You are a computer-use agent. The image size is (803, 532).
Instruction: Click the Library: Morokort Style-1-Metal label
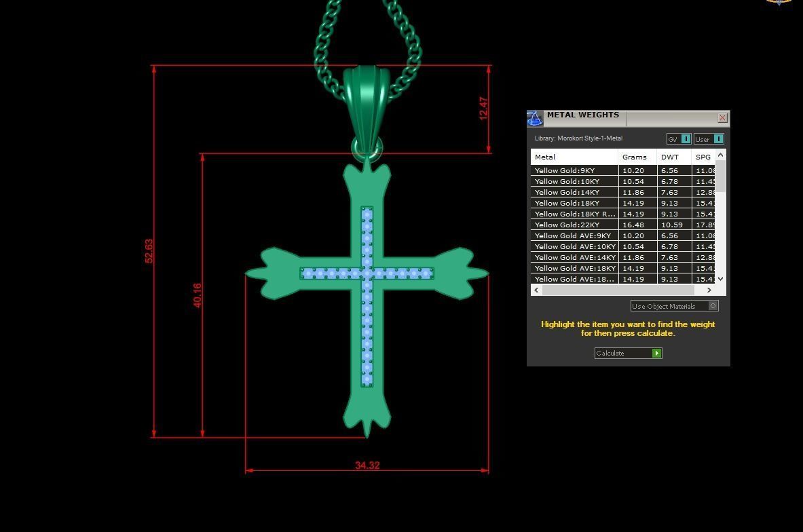click(578, 138)
